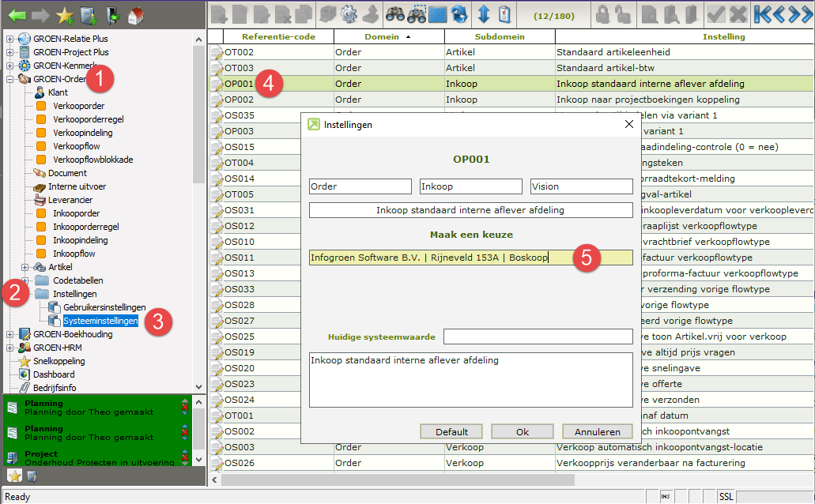Screen dimensions: 815x504
Task: Click the add favorite star icon
Action: click(66, 13)
